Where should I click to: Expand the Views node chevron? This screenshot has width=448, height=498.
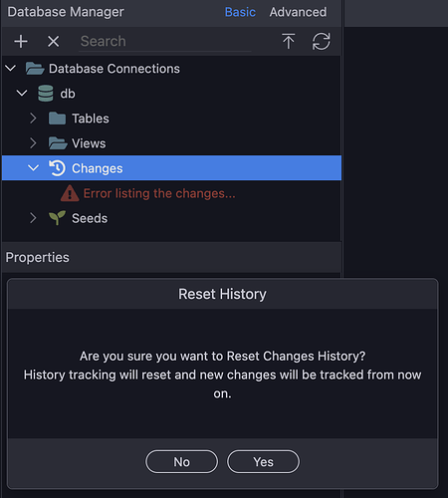coord(33,143)
